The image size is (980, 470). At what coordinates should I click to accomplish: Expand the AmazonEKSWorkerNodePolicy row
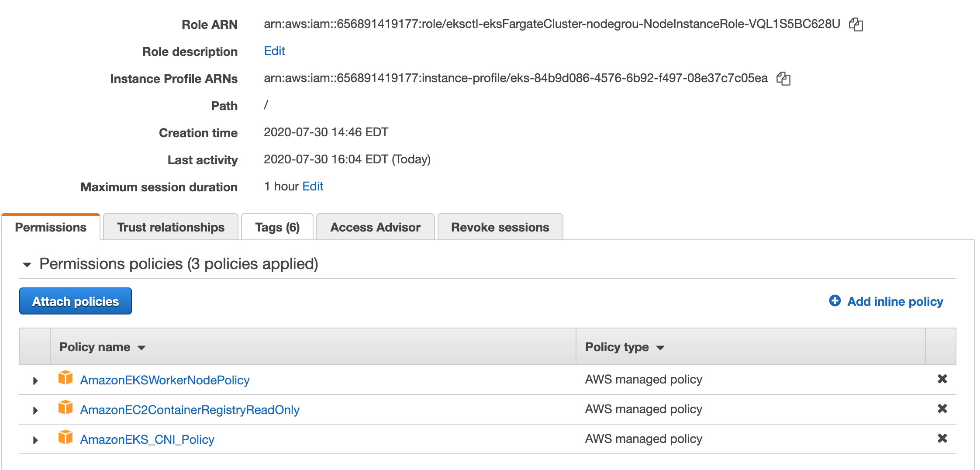[x=35, y=380]
